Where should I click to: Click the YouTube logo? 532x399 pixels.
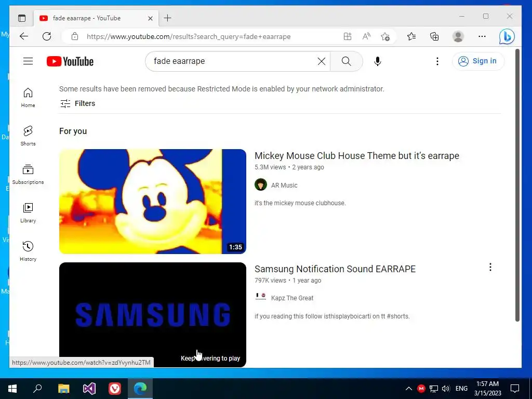pos(70,61)
